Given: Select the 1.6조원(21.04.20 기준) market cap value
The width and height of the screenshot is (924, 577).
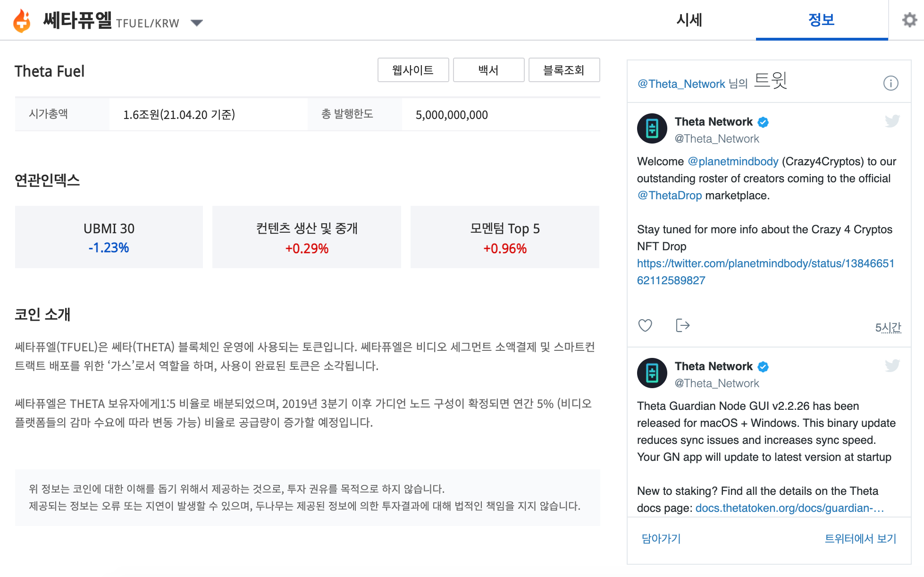Looking at the screenshot, I should [179, 115].
